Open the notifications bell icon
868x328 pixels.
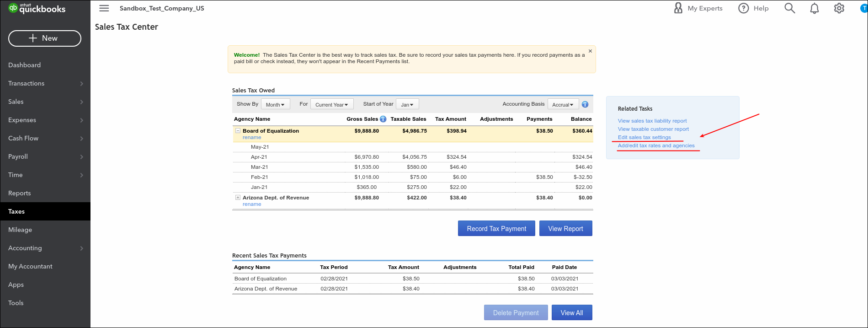(x=815, y=8)
